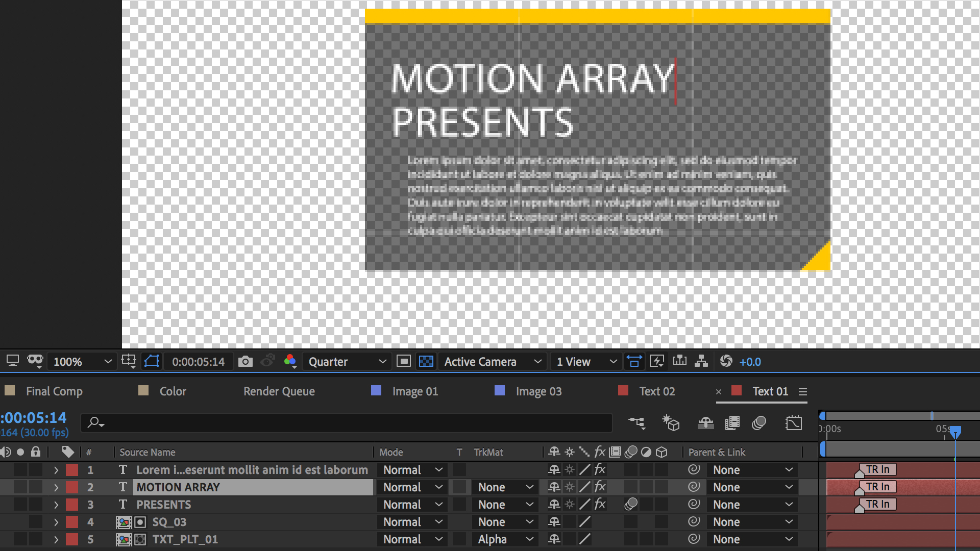980x551 pixels.
Task: Open the composition mini-flowchart icon
Action: 636,423
